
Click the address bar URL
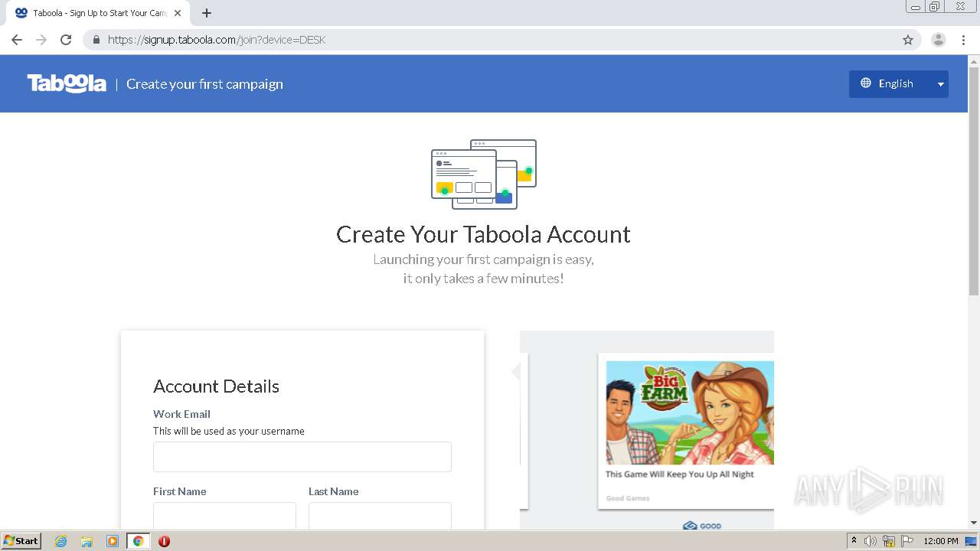tap(217, 40)
